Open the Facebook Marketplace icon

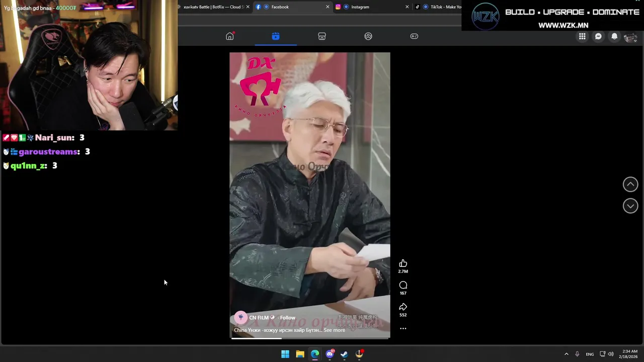pyautogui.click(x=322, y=36)
